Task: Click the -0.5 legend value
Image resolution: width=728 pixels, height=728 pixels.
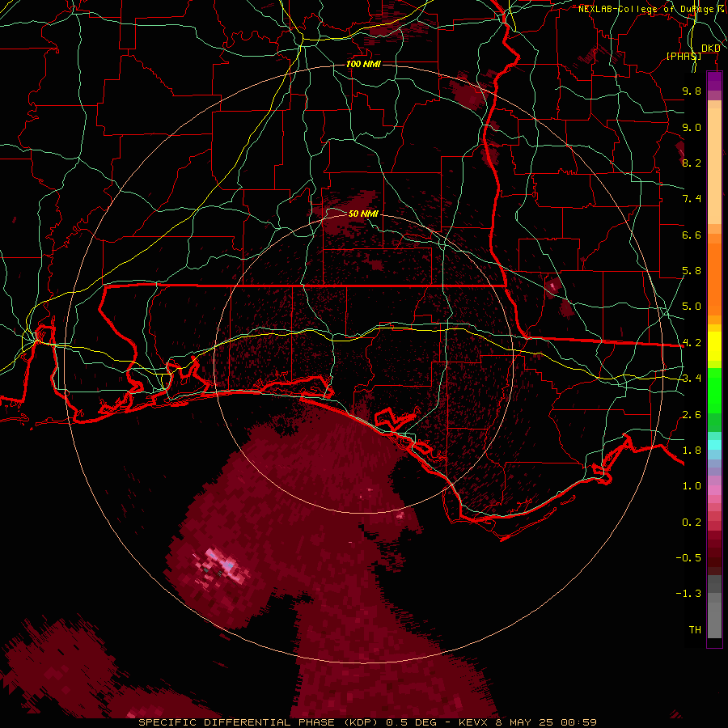Action: pyautogui.click(x=688, y=558)
